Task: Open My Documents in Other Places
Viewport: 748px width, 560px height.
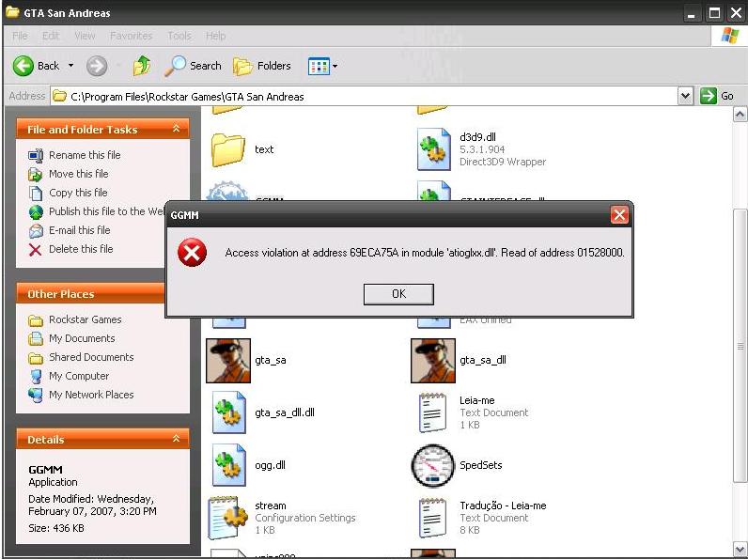Action: click(x=82, y=338)
